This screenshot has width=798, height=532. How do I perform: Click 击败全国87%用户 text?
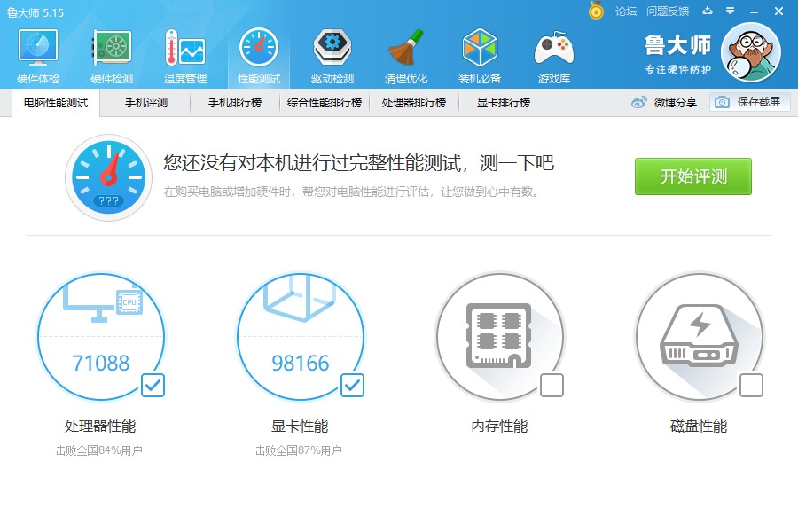click(x=298, y=450)
